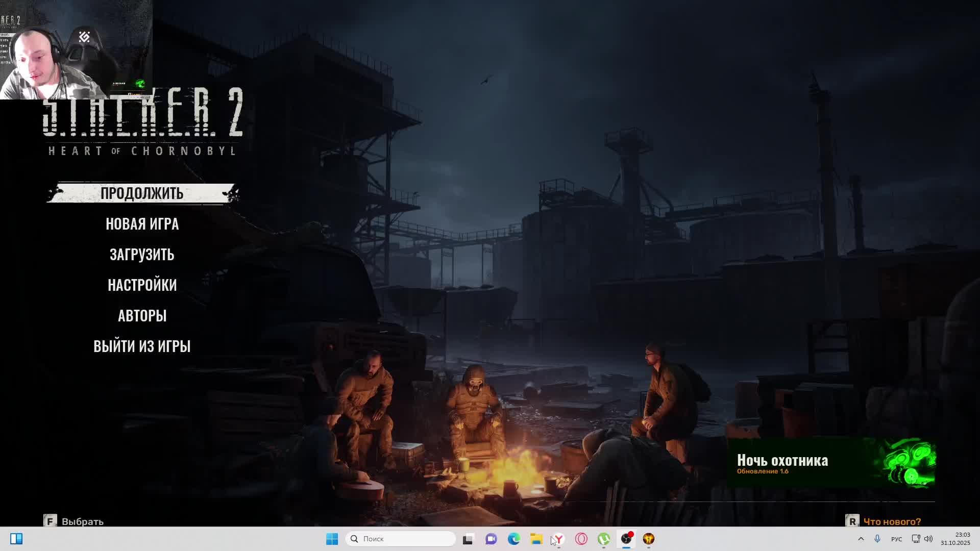
Task: Launch Yandex Browser from the taskbar
Action: point(558,539)
